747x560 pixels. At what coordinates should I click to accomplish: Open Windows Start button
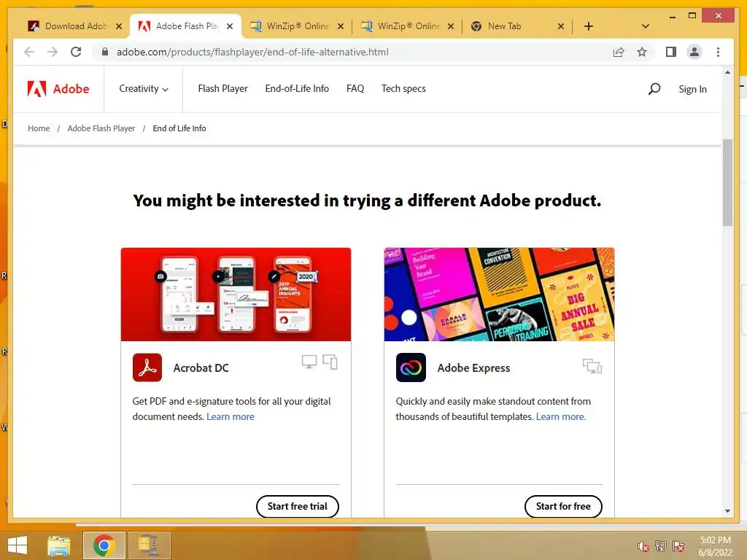[18, 545]
